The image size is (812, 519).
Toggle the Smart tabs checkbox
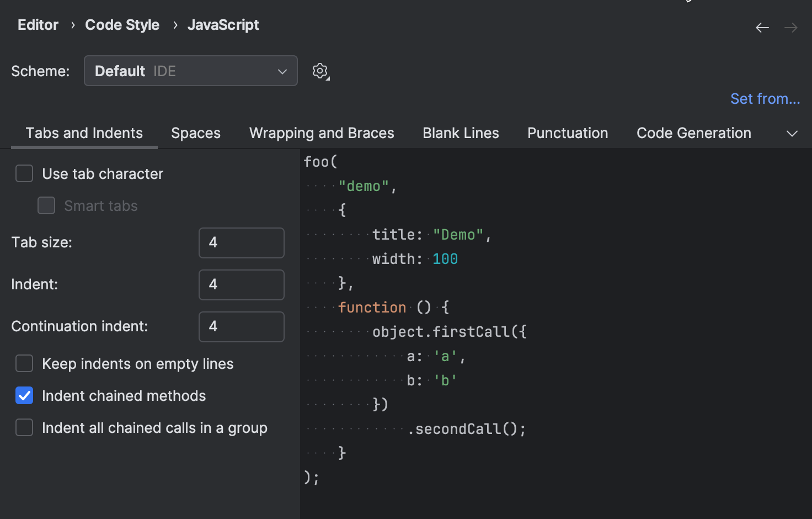[46, 205]
